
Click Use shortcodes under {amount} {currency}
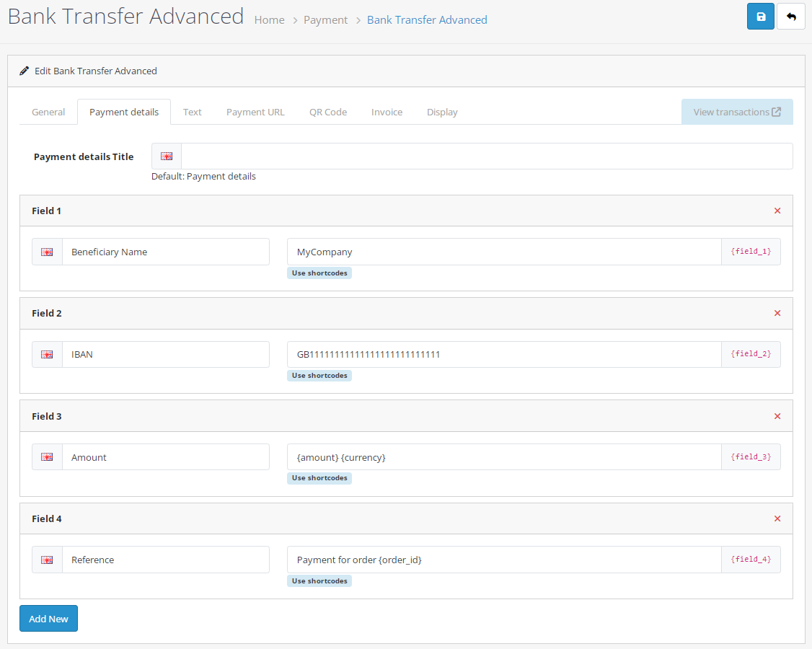[319, 478]
